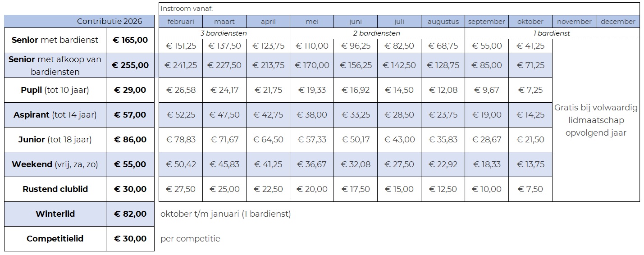Click the Weekend (vrij, za, zo) label
Viewport: 644px width, 255px height.
(x=55, y=164)
